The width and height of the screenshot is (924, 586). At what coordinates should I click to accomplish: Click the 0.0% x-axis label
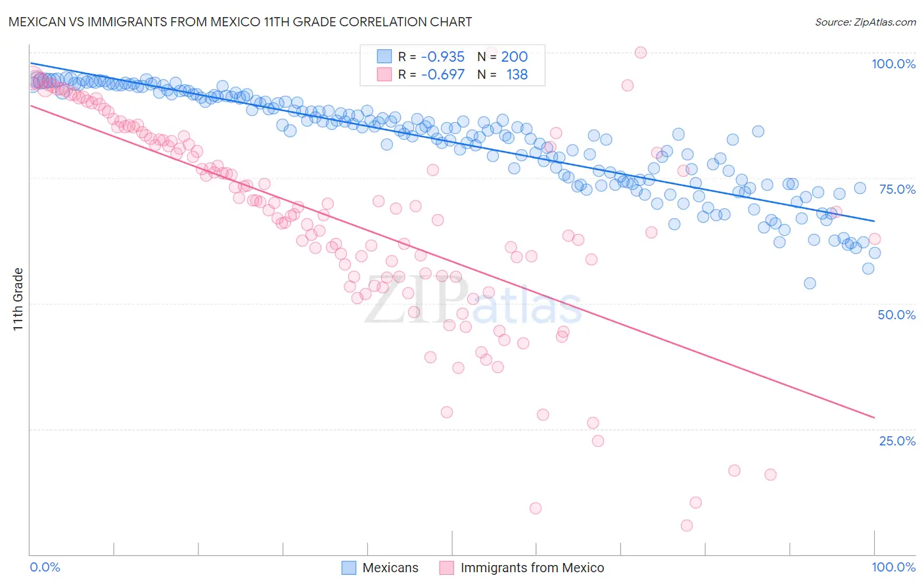[45, 567]
